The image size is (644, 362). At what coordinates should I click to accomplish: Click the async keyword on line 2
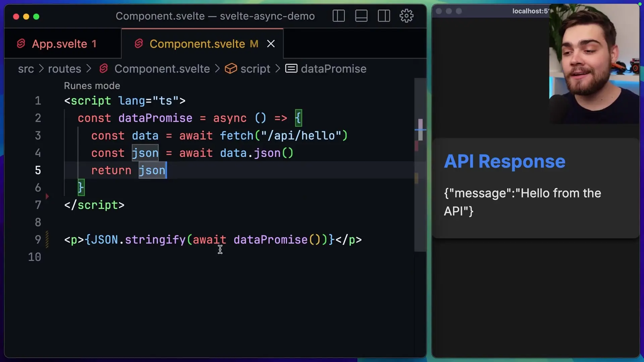(230, 118)
